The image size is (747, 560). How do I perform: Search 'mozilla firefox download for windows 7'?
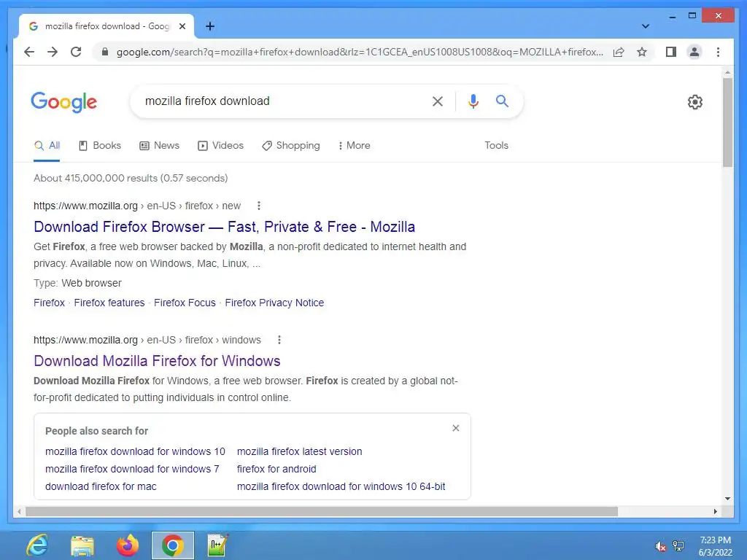(133, 469)
